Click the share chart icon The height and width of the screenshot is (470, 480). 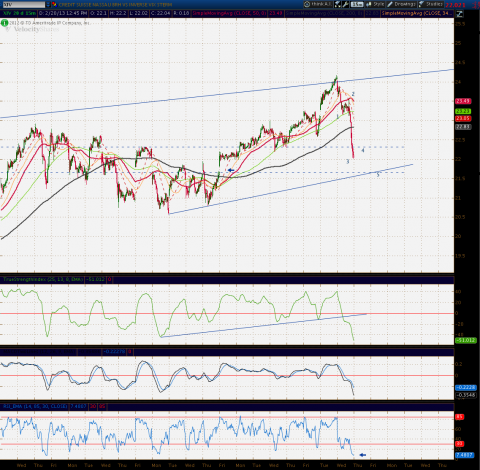337,4
